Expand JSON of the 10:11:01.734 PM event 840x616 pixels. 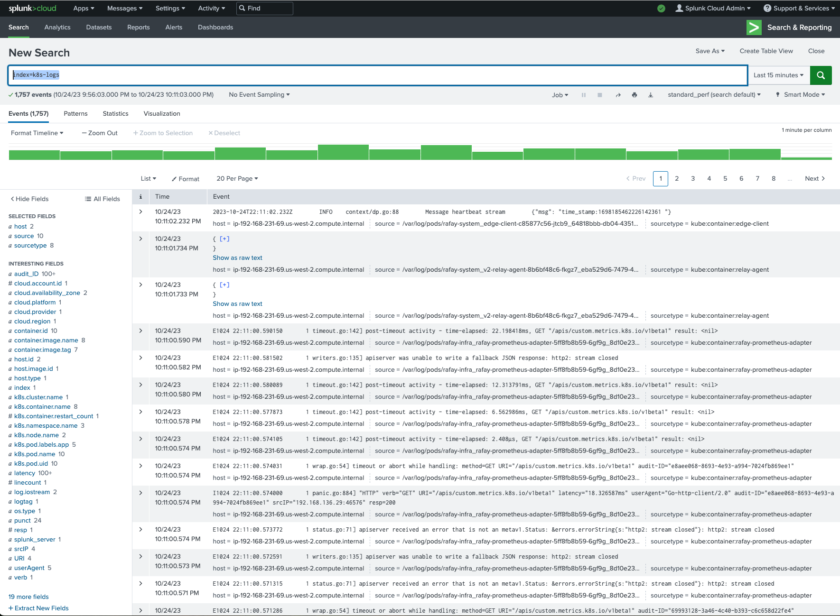click(224, 239)
